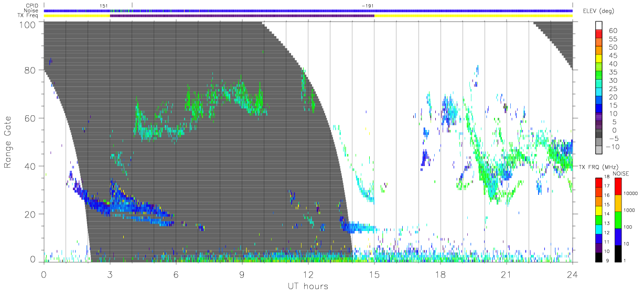Viewport: 644px width, 297px height.
Task: Click the '3' tick on UT hours axis
Action: coord(110,273)
